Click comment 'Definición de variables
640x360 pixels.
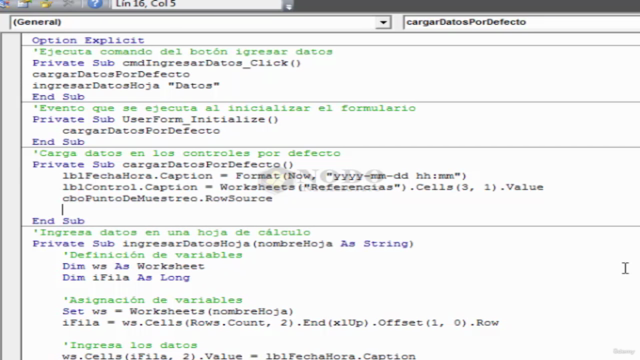152,255
